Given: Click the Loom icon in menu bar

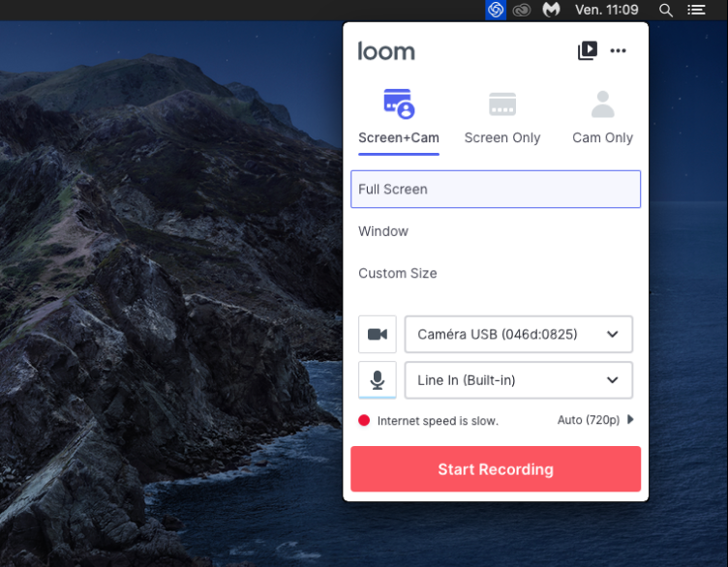Looking at the screenshot, I should click(x=496, y=10).
